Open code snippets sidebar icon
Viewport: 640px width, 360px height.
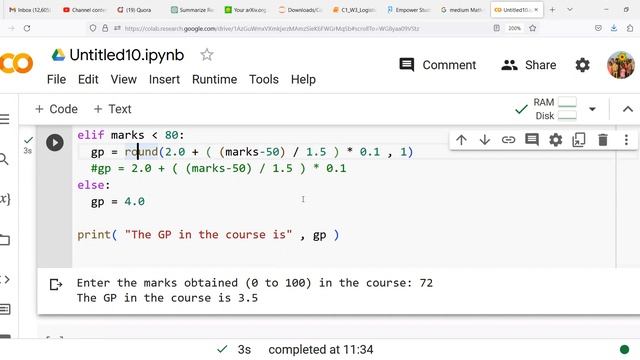click(x=5, y=280)
